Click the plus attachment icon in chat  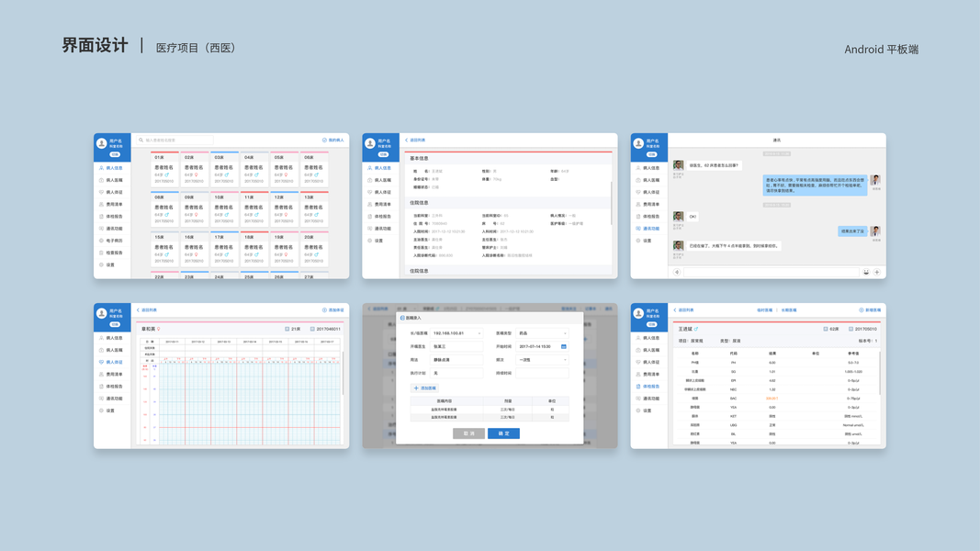877,273
